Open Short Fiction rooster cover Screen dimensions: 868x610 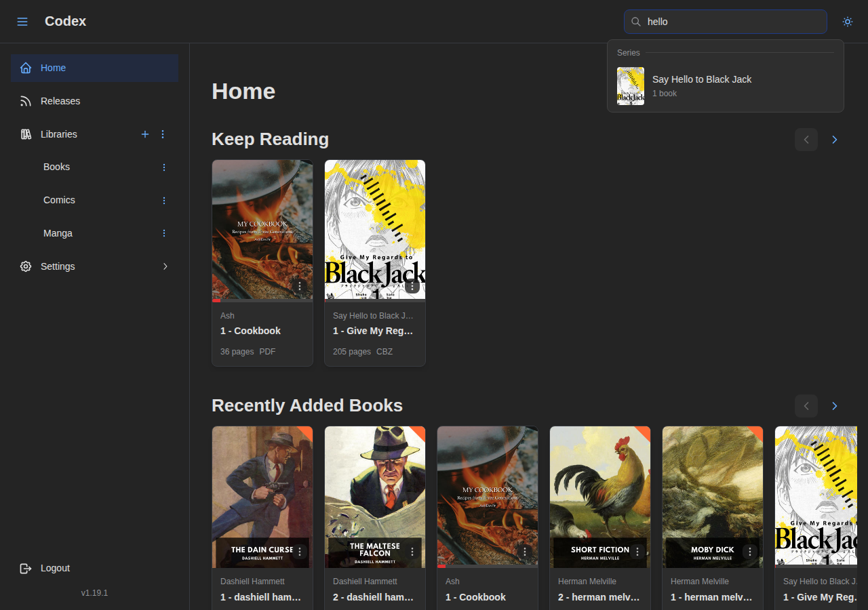pos(600,497)
